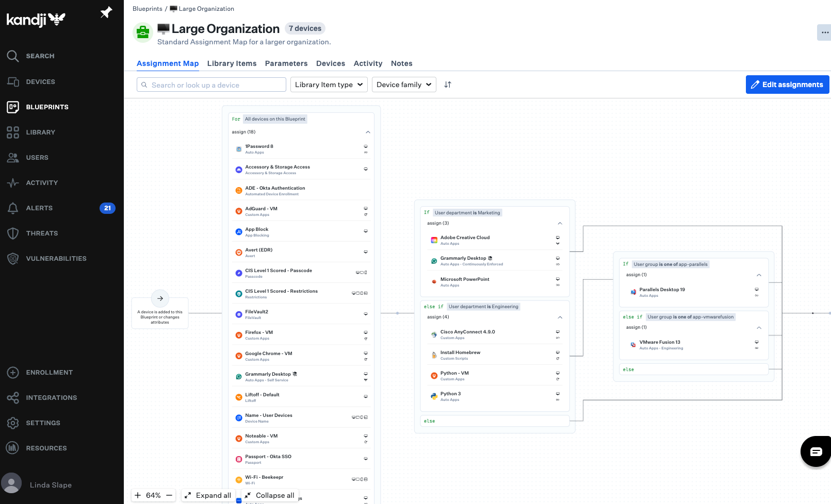Select the Parallels Desktop 19 item
Screen dimensions: 831x504
click(694, 292)
